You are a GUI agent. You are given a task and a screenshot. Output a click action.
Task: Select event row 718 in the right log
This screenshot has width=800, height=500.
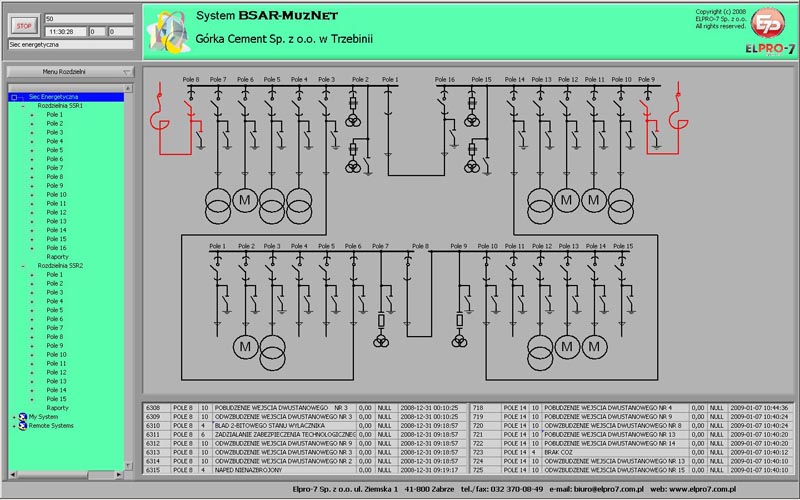click(632, 408)
